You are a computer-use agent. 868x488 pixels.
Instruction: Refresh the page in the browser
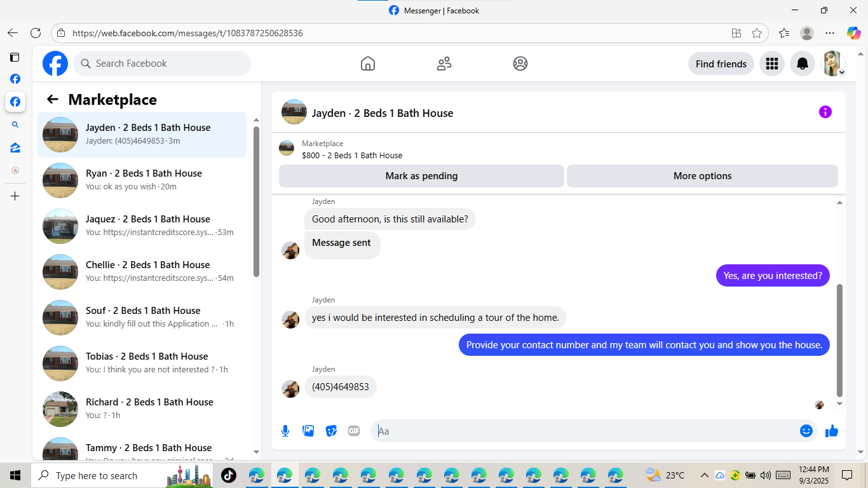click(36, 33)
